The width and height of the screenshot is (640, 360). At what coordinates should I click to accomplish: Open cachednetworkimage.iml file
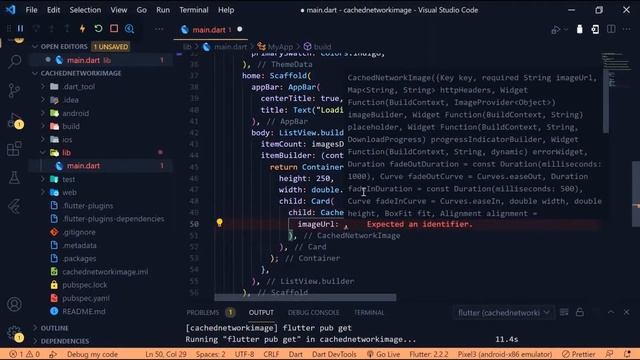[x=105, y=272]
